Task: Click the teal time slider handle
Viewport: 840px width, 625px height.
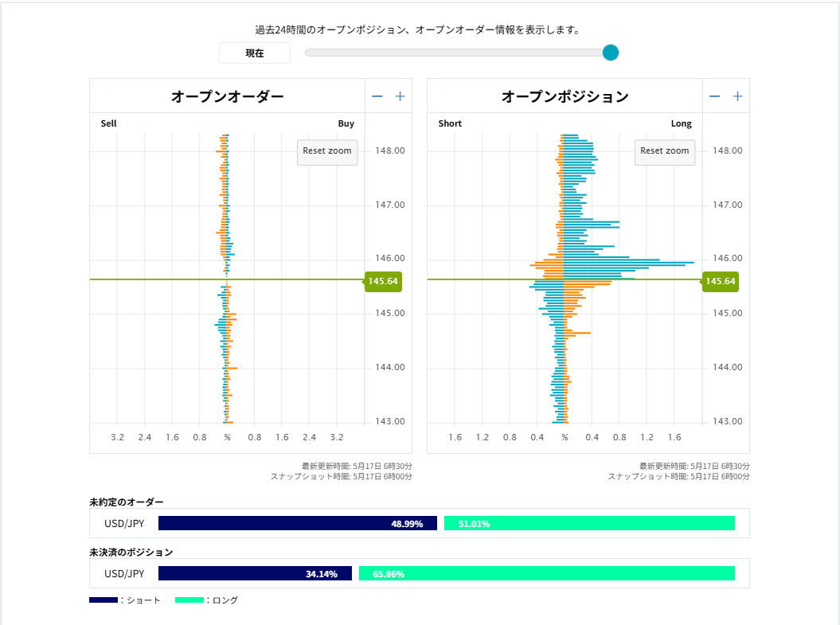Action: point(610,53)
